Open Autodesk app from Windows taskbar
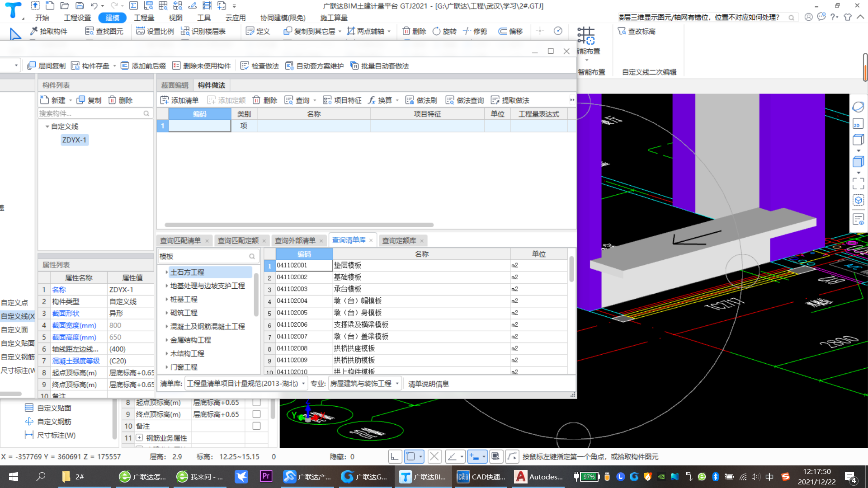The height and width of the screenshot is (488, 868). (539, 477)
